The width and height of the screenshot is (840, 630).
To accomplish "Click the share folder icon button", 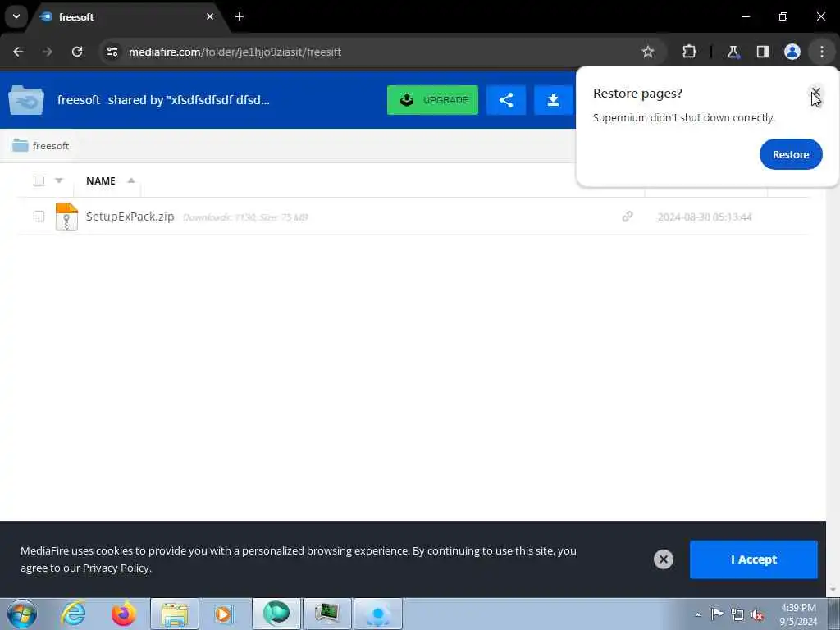I will [505, 100].
